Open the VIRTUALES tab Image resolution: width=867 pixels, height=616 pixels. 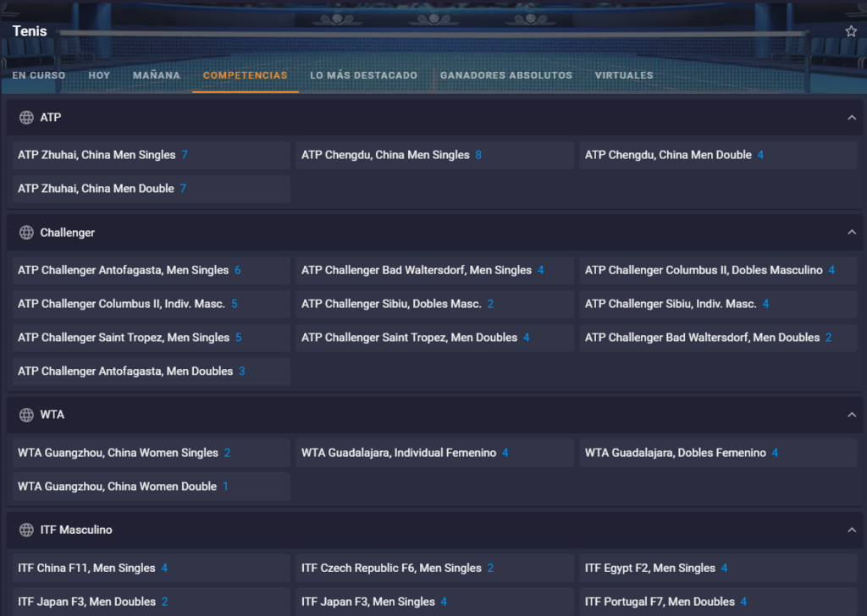tap(624, 75)
